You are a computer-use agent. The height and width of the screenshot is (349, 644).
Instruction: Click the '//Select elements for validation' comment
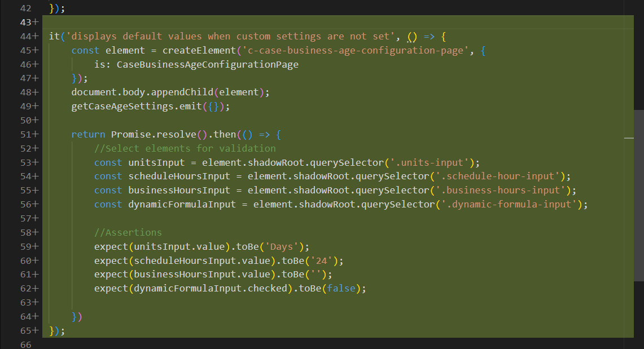pyautogui.click(x=185, y=148)
